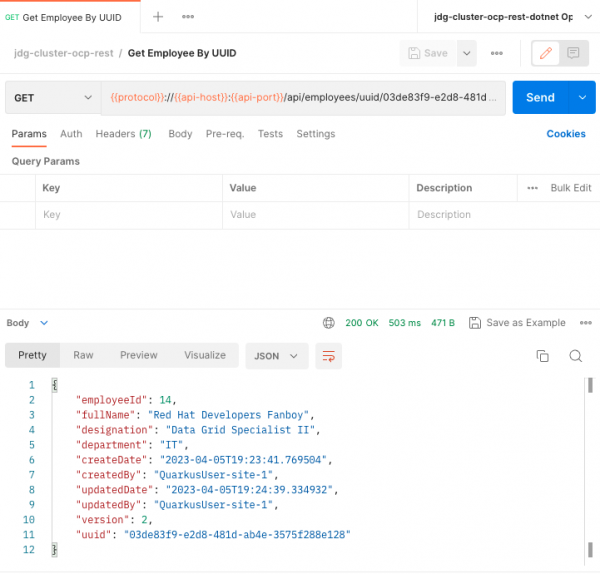Image resolution: width=600 pixels, height=574 pixels.
Task: Open the JSON format dropdown
Action: pos(277,355)
